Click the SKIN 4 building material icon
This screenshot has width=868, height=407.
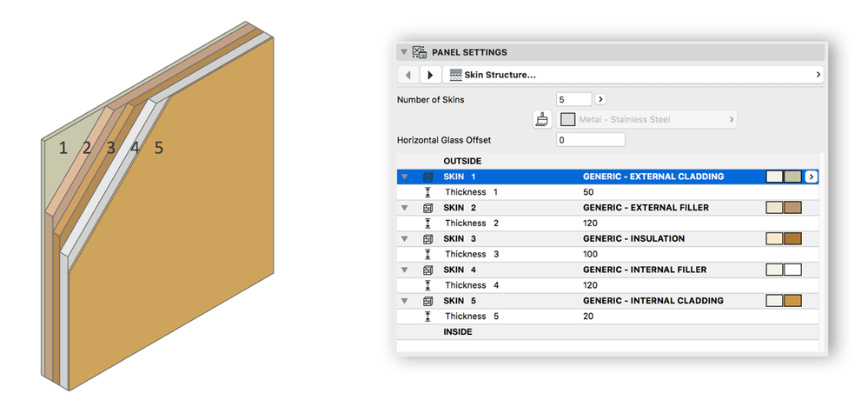(x=427, y=270)
